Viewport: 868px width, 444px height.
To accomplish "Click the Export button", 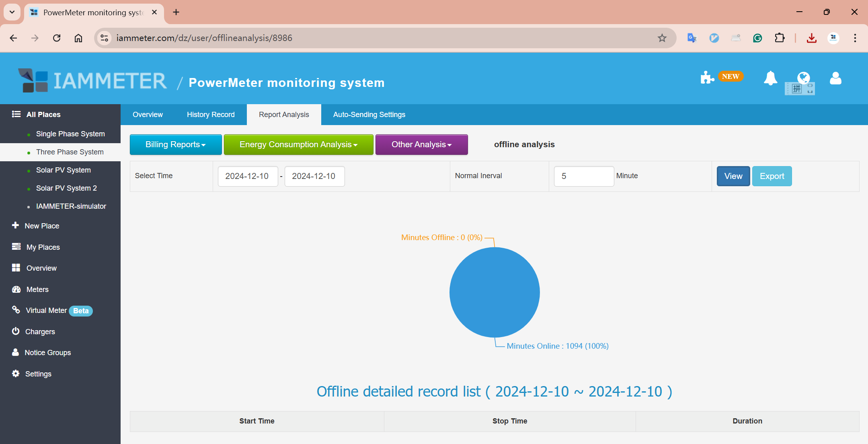I will (772, 176).
